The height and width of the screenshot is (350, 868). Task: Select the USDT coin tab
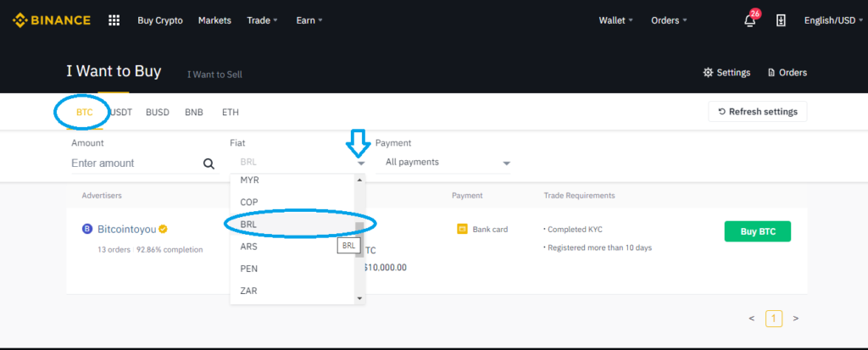(x=120, y=113)
